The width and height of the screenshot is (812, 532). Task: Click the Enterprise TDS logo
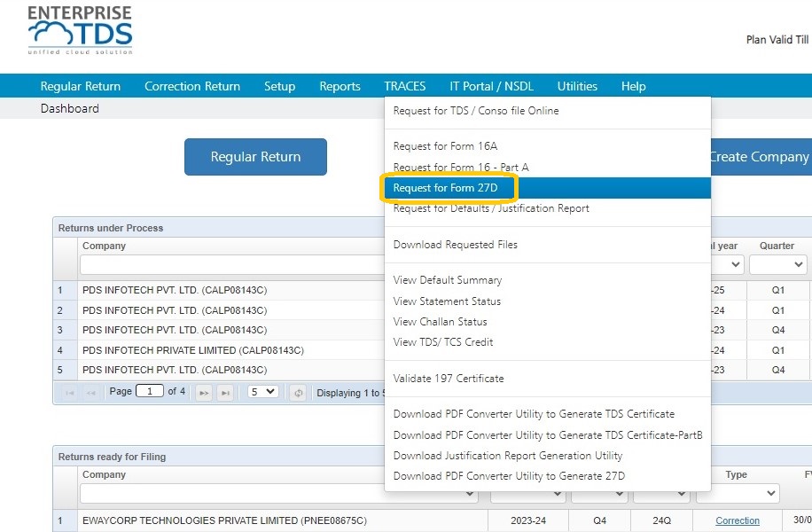[81, 30]
